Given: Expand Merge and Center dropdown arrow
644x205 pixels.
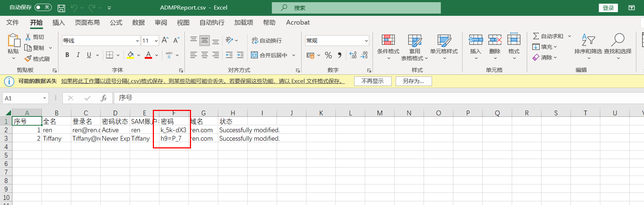Looking at the screenshot, I should (294, 55).
